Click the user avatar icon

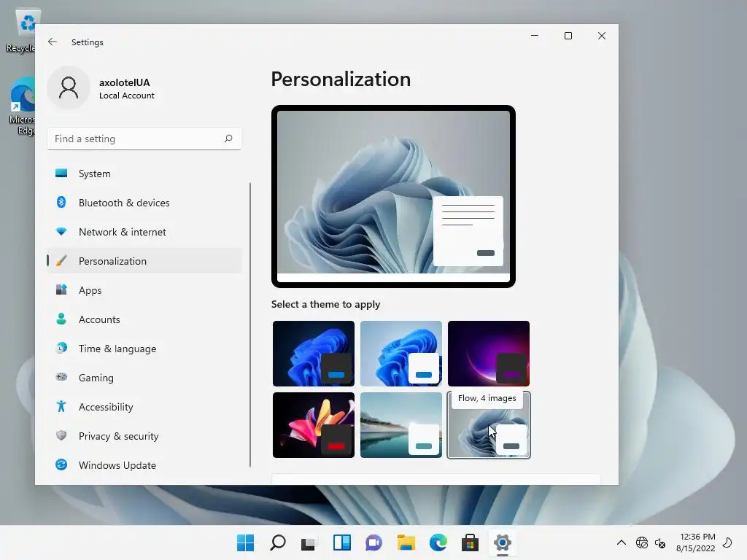[x=69, y=88]
